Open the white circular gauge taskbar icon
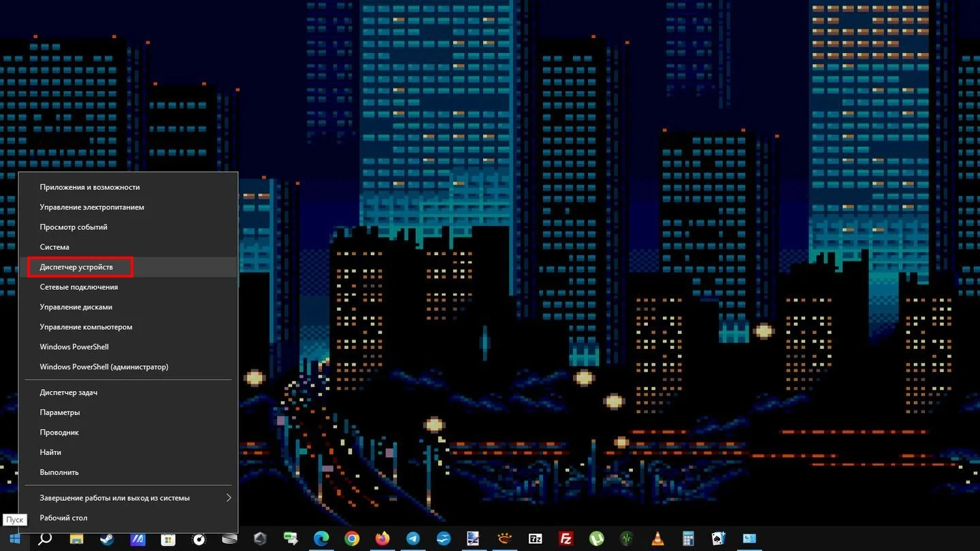This screenshot has height=551, width=980. point(199,539)
